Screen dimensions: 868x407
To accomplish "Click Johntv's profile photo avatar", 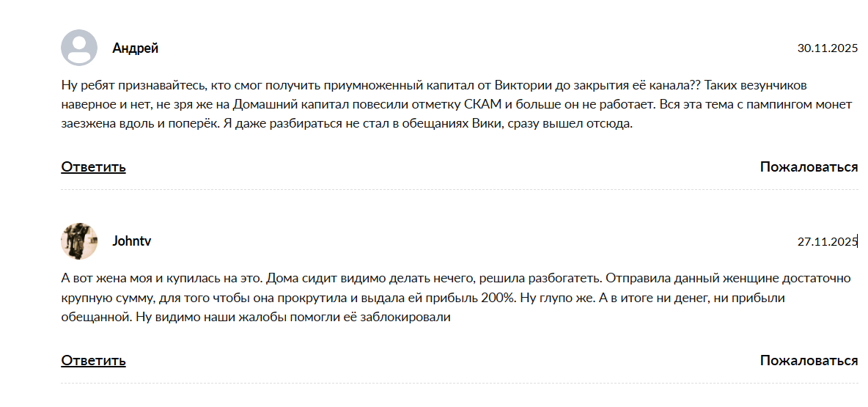I will [x=79, y=241].
